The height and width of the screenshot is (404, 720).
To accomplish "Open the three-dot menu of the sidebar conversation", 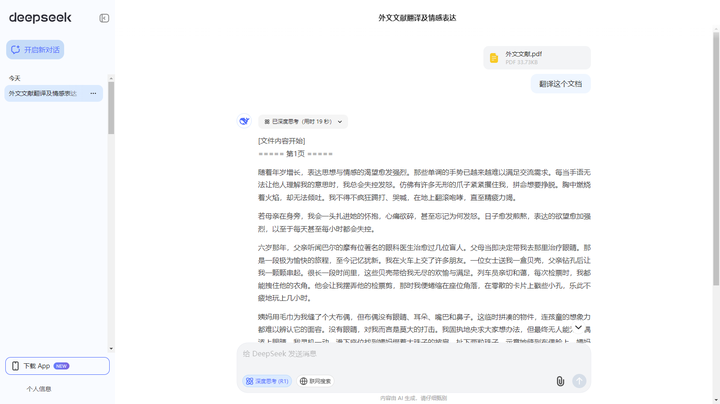I will click(x=93, y=93).
